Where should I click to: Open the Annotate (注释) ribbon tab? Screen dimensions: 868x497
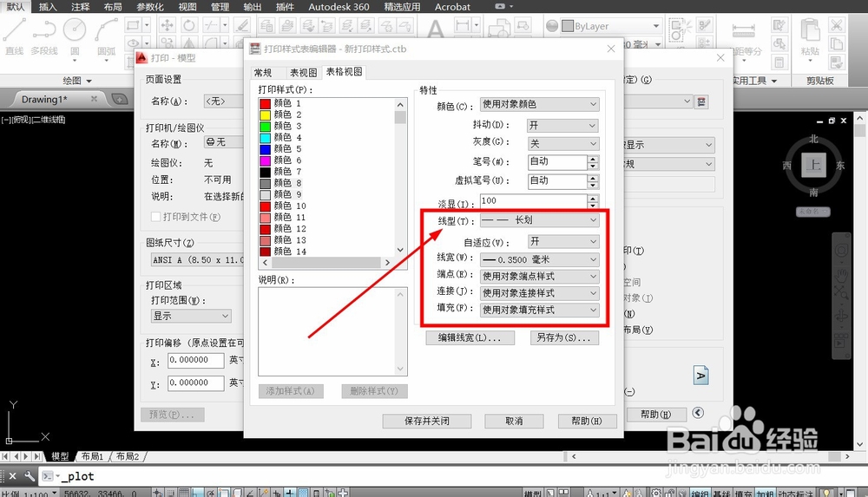pyautogui.click(x=80, y=7)
